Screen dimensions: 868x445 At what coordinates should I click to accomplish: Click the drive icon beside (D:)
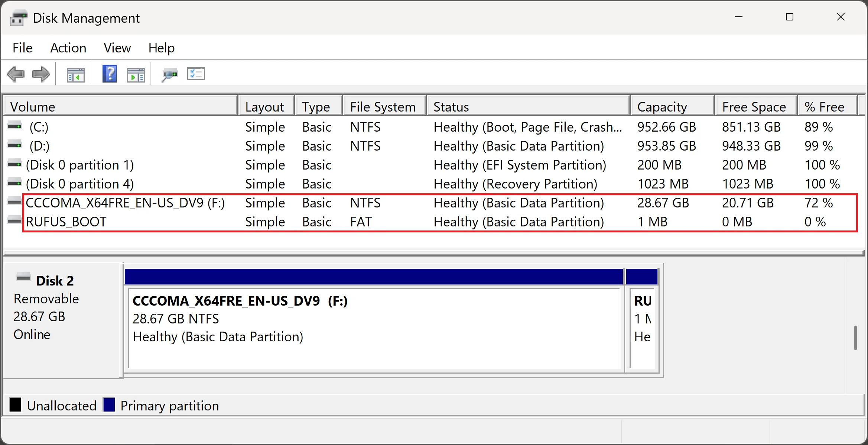pyautogui.click(x=15, y=145)
